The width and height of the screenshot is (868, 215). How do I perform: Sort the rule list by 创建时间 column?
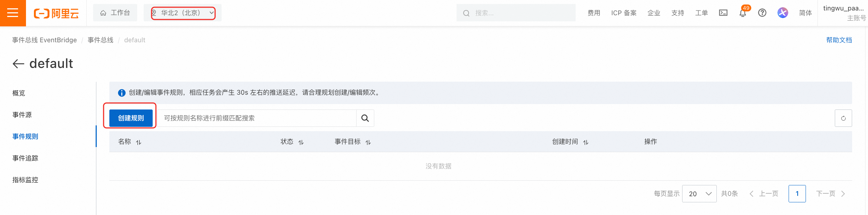(x=586, y=142)
